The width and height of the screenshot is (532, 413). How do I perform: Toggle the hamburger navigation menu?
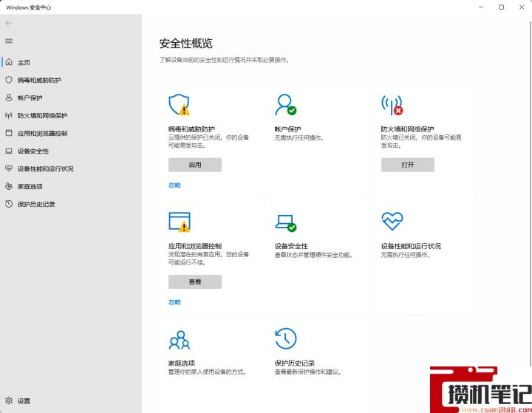[x=9, y=41]
